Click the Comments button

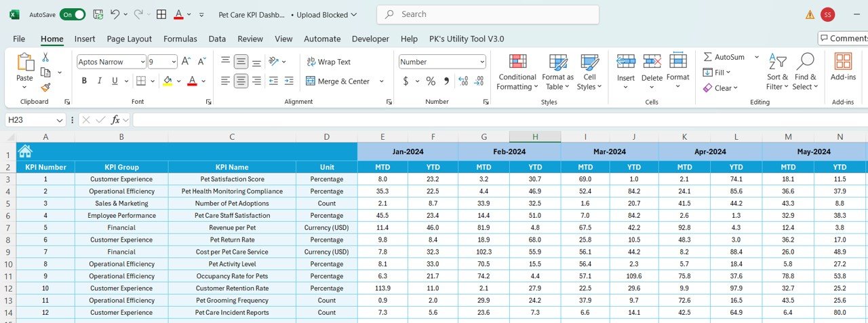[843, 38]
